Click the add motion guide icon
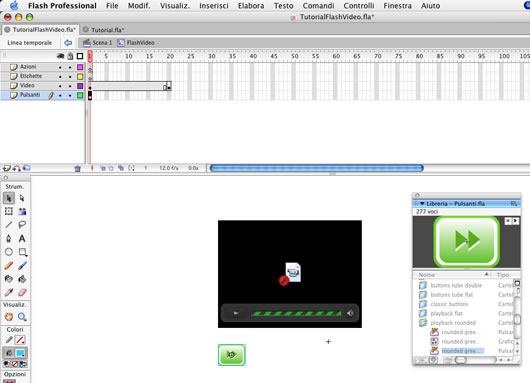This screenshot has width=530, height=383. pyautogui.click(x=16, y=168)
